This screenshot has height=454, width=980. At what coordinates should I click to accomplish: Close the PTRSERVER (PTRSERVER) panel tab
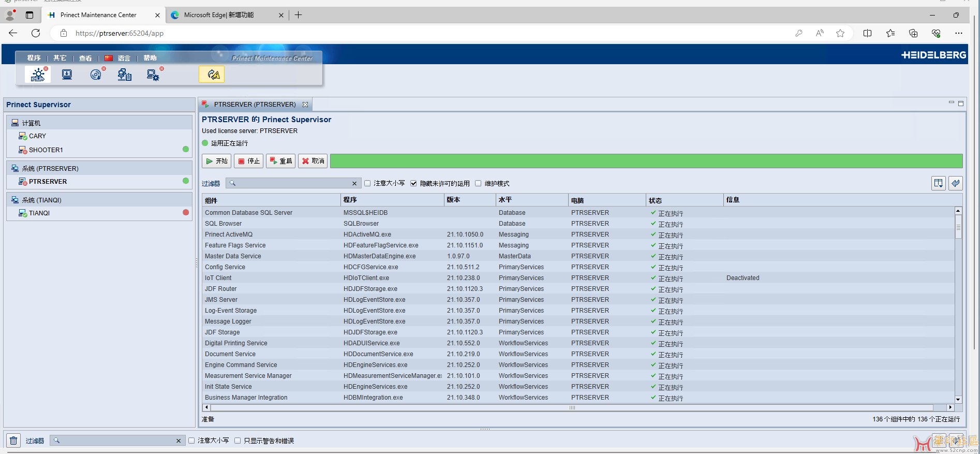305,105
